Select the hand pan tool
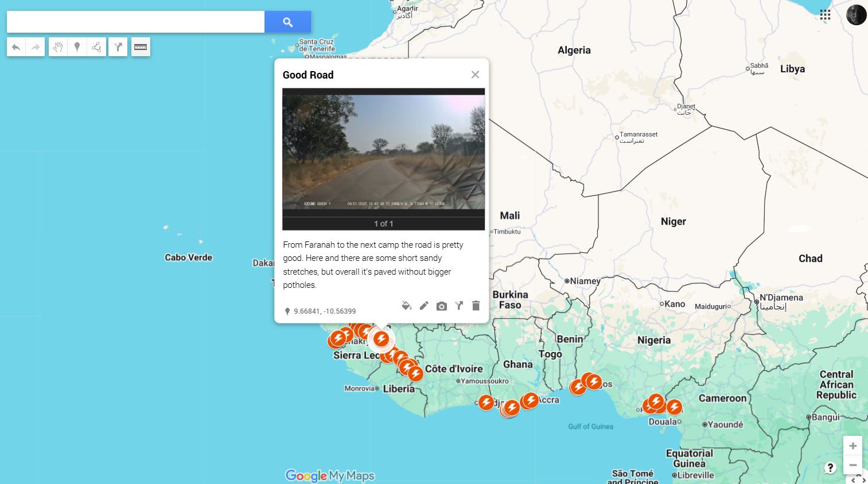This screenshot has height=484, width=868. (58, 47)
